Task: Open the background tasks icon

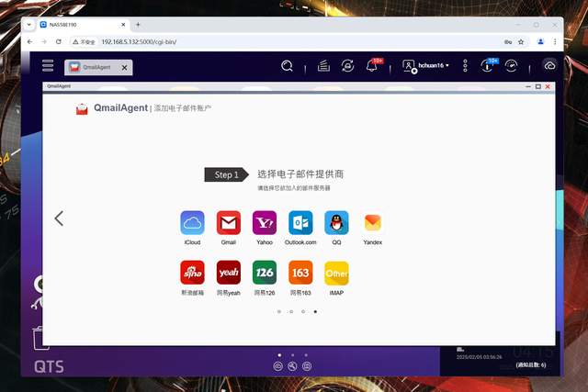Action: coord(323,66)
